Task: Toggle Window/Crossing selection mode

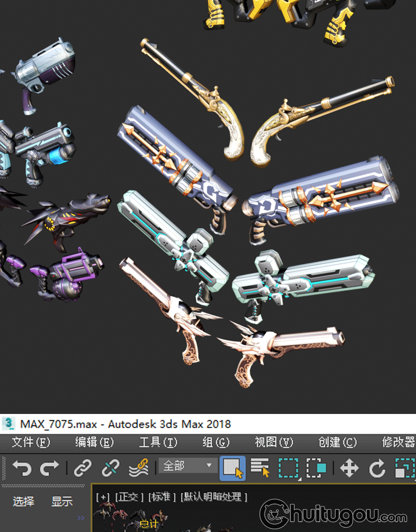Action: [316, 468]
